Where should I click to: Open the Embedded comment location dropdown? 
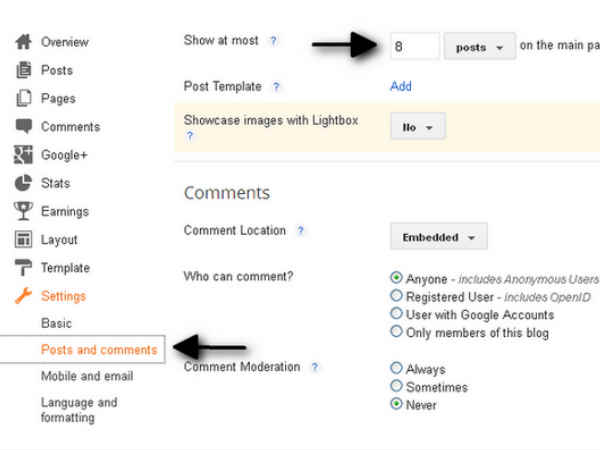[x=439, y=237]
